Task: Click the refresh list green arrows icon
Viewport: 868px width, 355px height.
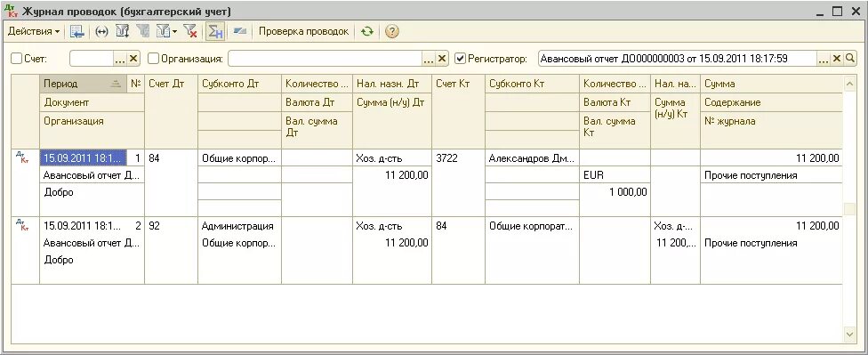Action: click(366, 31)
